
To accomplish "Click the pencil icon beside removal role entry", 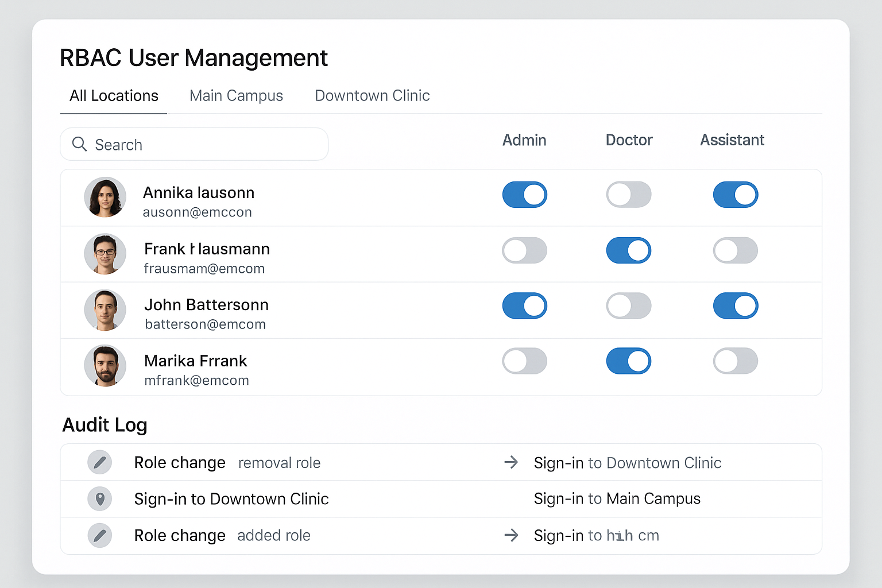I will 99,462.
